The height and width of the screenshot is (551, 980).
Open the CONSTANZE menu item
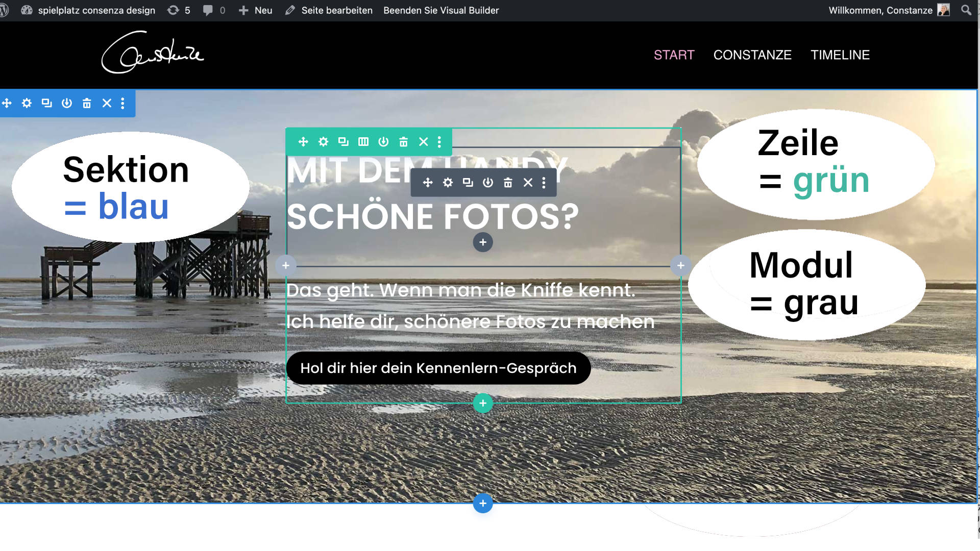click(x=752, y=55)
